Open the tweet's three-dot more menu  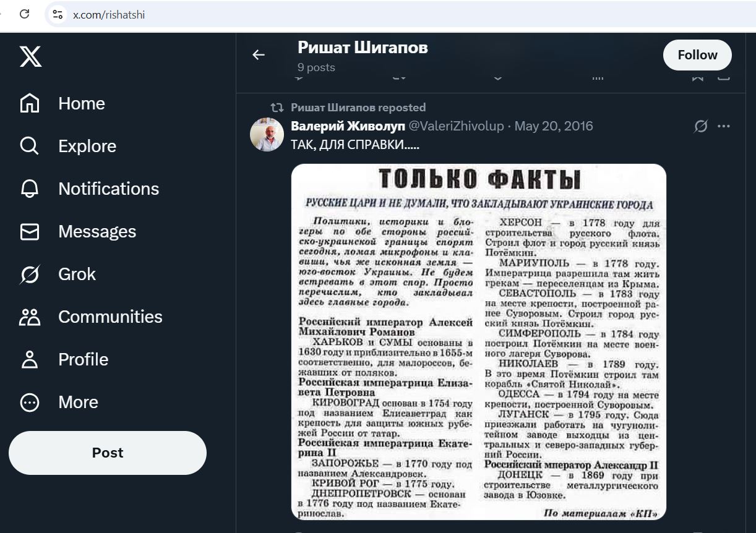724,126
